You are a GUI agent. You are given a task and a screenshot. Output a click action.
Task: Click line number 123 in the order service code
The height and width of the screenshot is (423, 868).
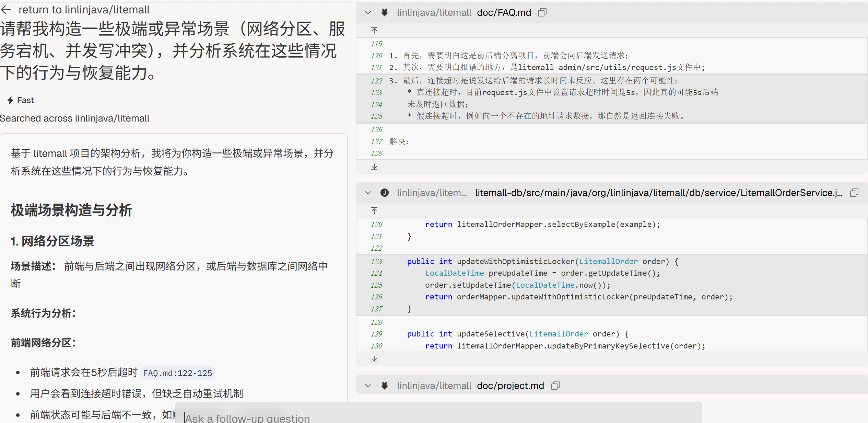pyautogui.click(x=376, y=262)
